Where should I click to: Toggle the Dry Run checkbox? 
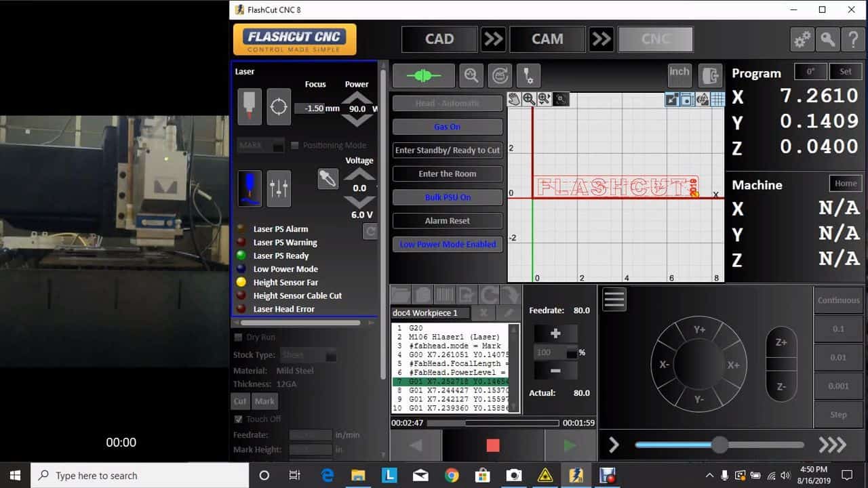pyautogui.click(x=238, y=337)
